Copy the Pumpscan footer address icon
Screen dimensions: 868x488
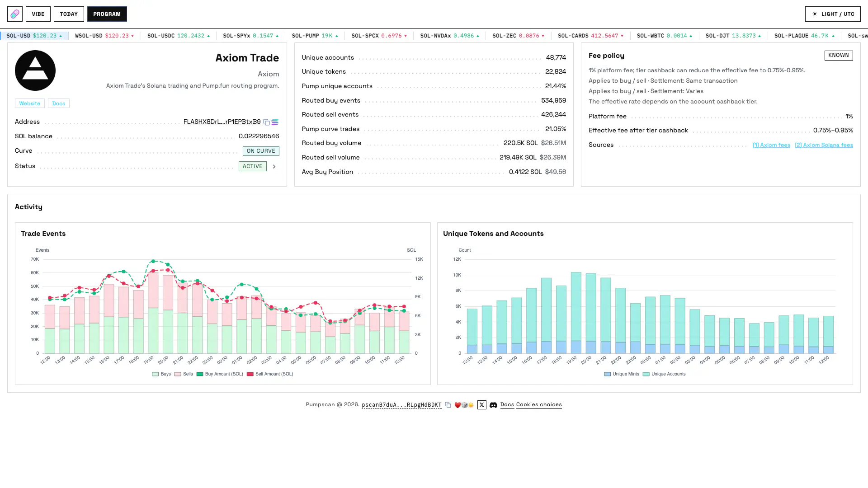pyautogui.click(x=448, y=405)
